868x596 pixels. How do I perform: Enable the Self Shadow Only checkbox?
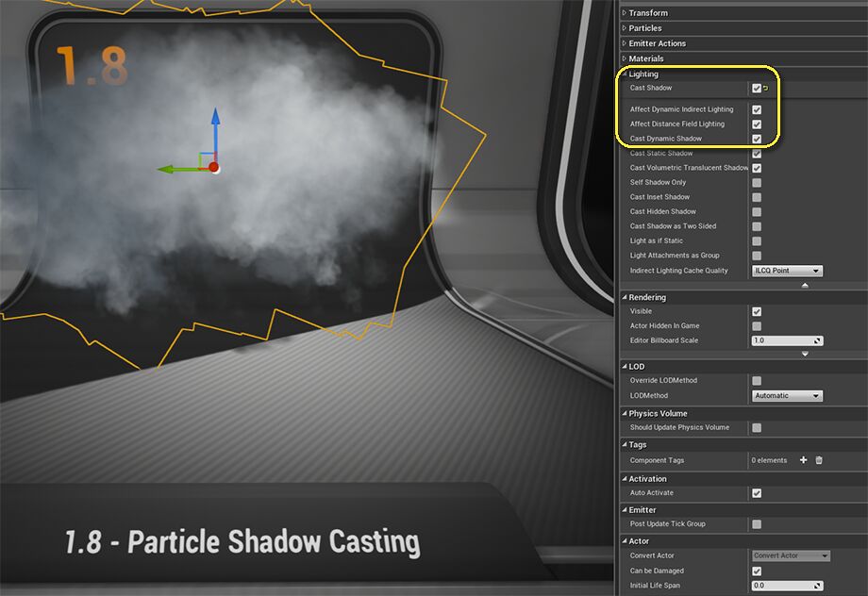click(x=757, y=182)
